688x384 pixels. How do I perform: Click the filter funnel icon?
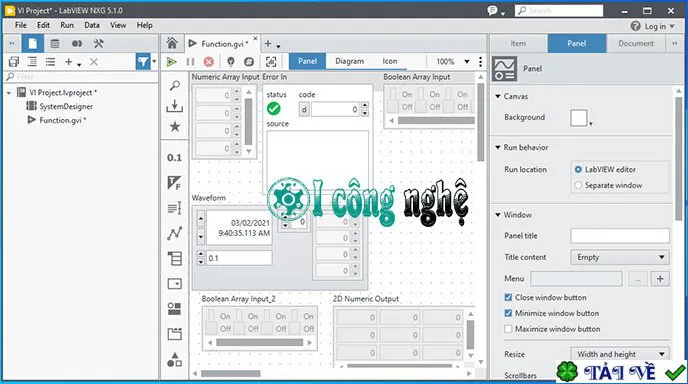(143, 62)
